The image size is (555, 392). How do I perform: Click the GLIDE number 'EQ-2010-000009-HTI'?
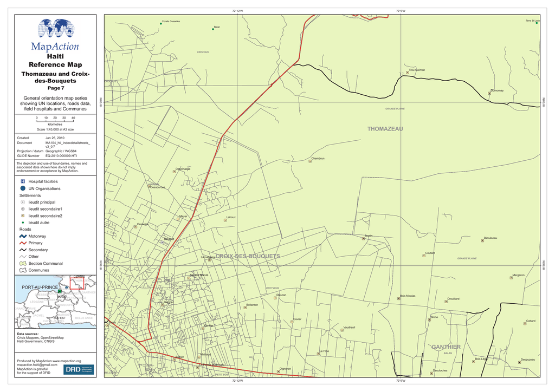[61, 155]
